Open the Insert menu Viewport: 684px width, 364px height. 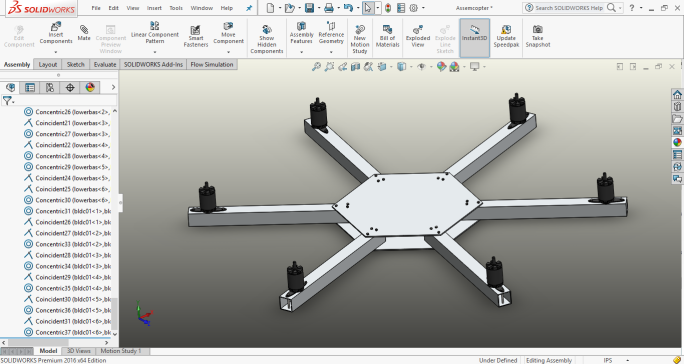[x=154, y=8]
